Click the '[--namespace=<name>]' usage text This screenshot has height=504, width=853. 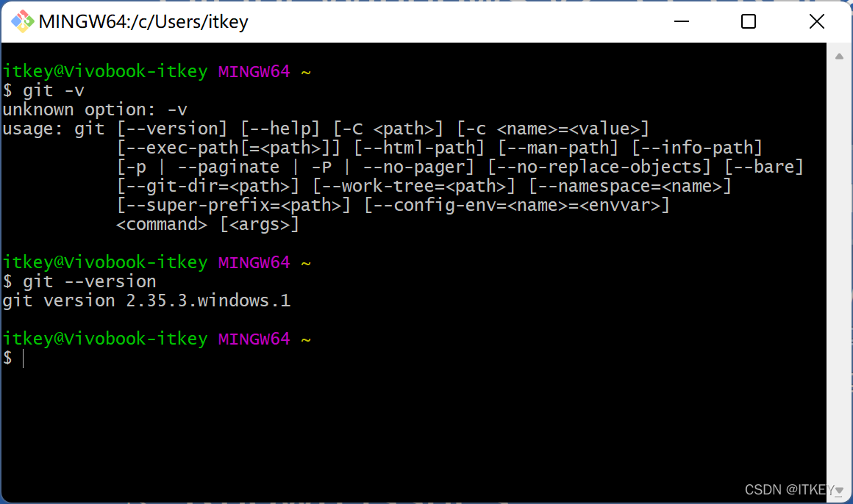(x=630, y=186)
